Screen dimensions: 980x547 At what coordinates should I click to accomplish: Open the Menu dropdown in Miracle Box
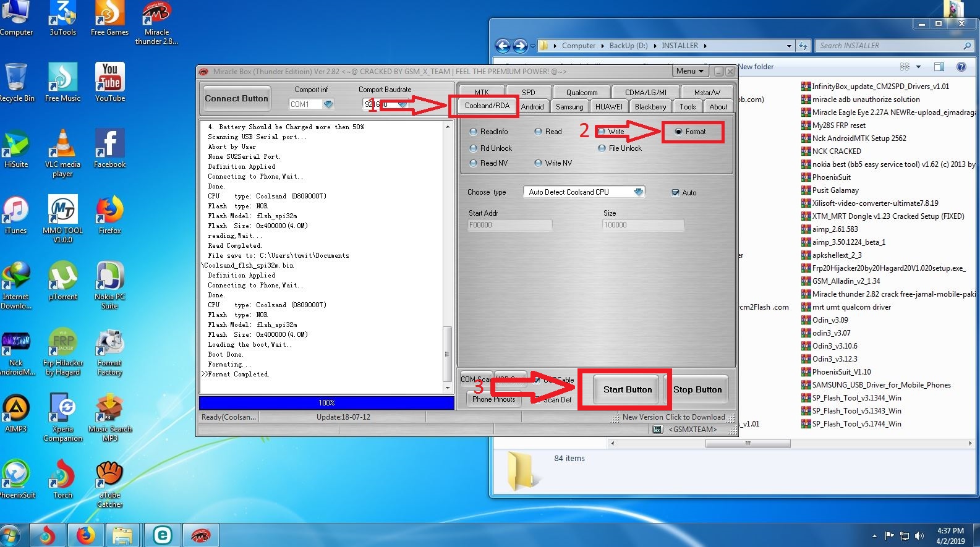pos(689,71)
